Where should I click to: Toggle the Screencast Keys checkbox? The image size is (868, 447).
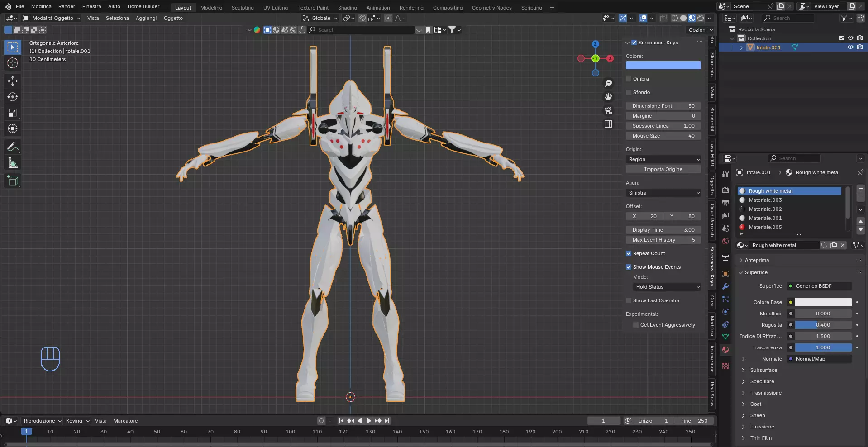point(634,43)
